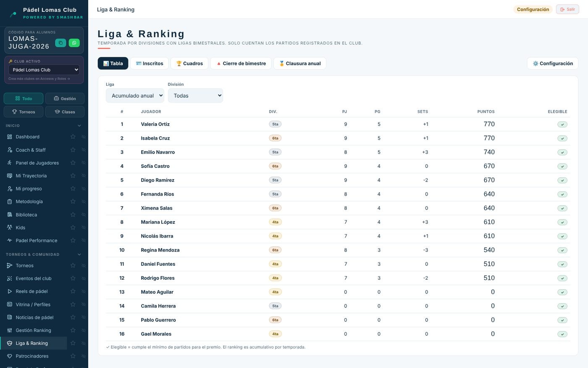
Task: Star the Dashboard item as favorite
Action: point(73,137)
